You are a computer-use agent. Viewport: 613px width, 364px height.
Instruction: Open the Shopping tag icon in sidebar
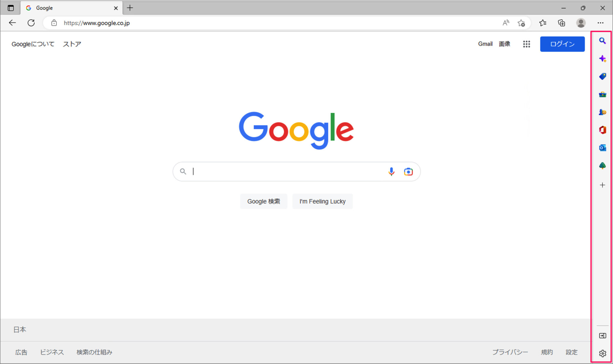[x=603, y=76]
